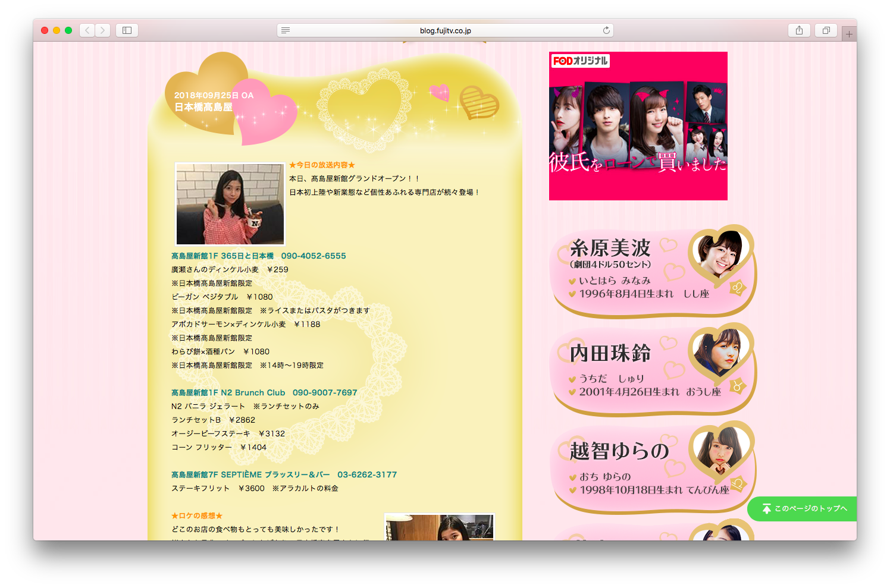The width and height of the screenshot is (890, 588).
Task: Toggle the Safari sidebar button
Action: pyautogui.click(x=127, y=30)
